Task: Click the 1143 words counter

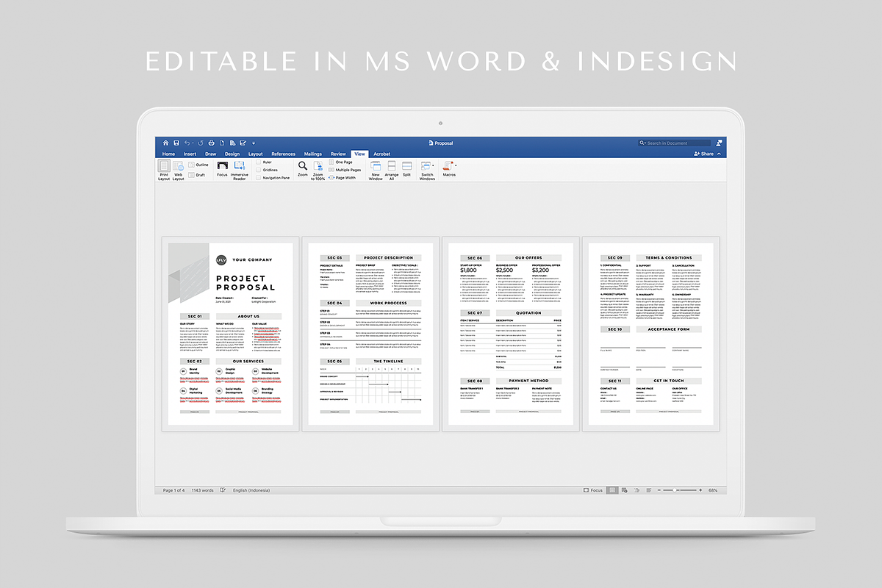Action: (x=202, y=490)
